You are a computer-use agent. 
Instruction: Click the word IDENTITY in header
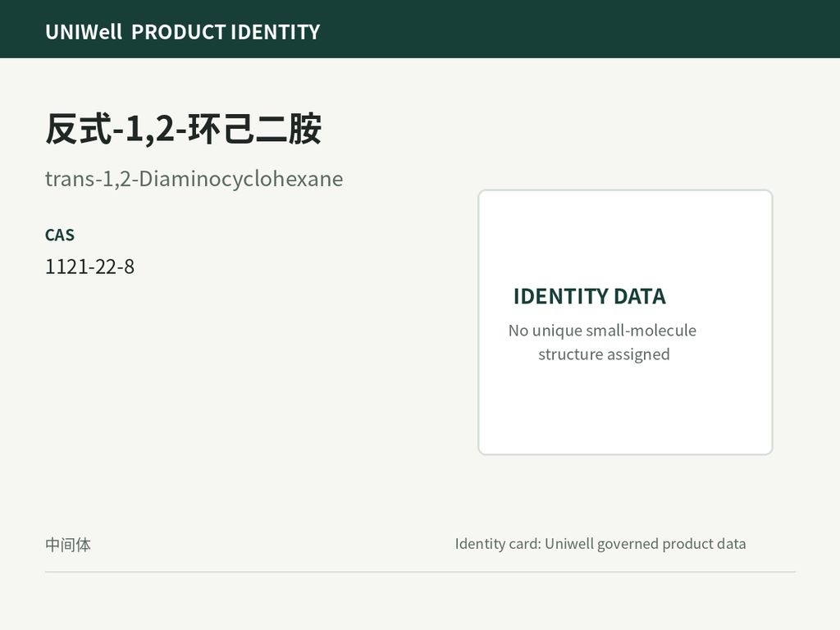coord(275,32)
